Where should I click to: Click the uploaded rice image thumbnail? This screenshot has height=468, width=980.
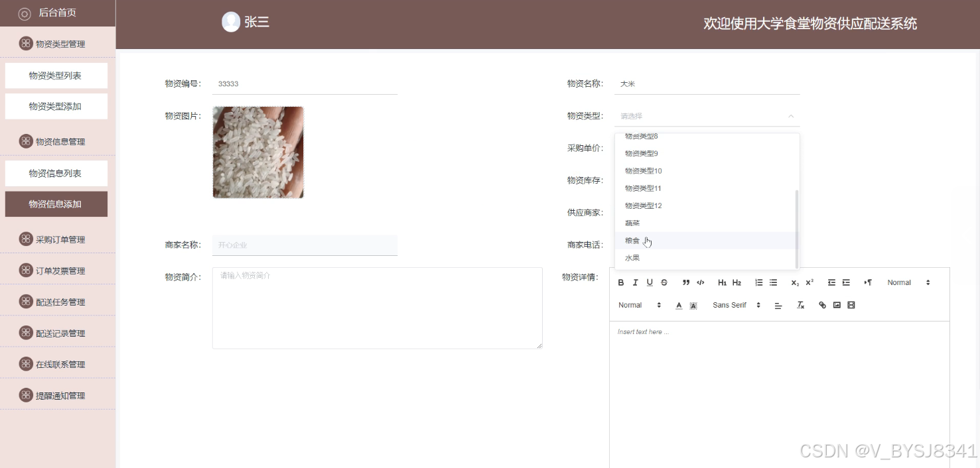click(x=258, y=152)
